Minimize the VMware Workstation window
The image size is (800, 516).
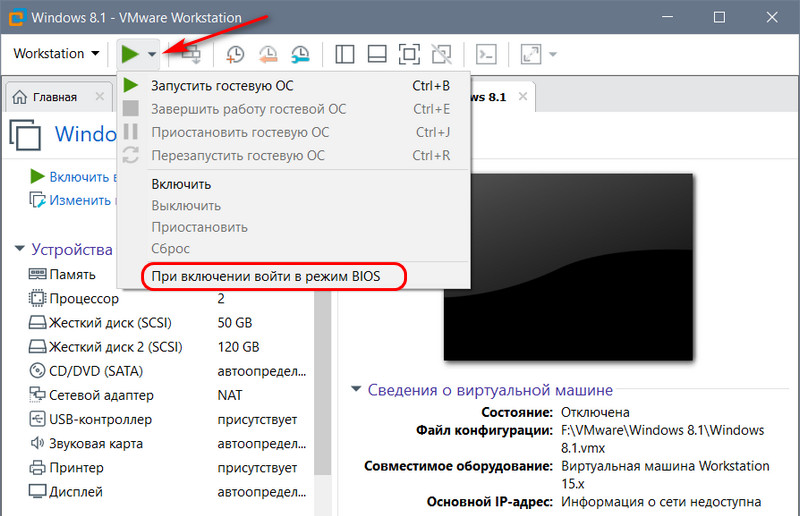tap(667, 17)
